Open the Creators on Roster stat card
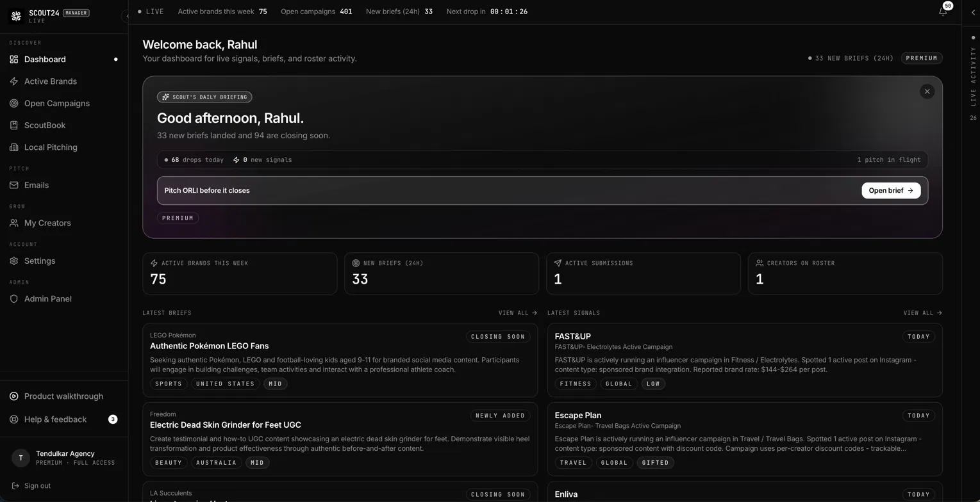The height and width of the screenshot is (502, 980). [845, 273]
